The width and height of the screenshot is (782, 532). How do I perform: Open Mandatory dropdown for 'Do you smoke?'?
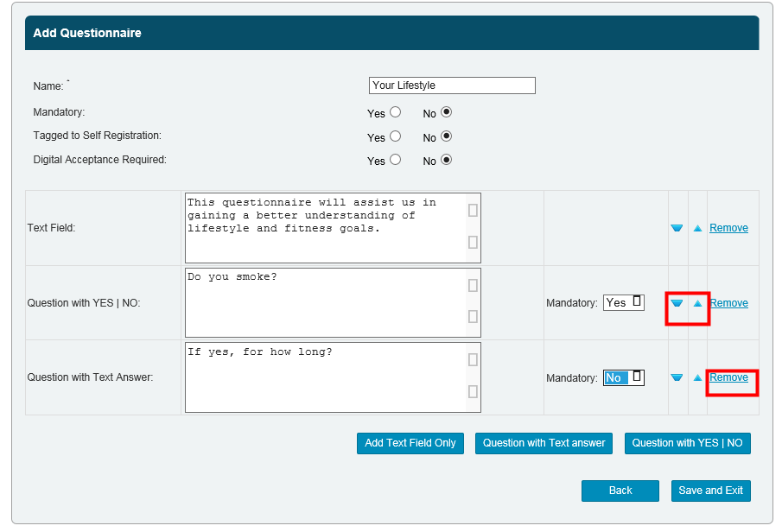point(624,302)
